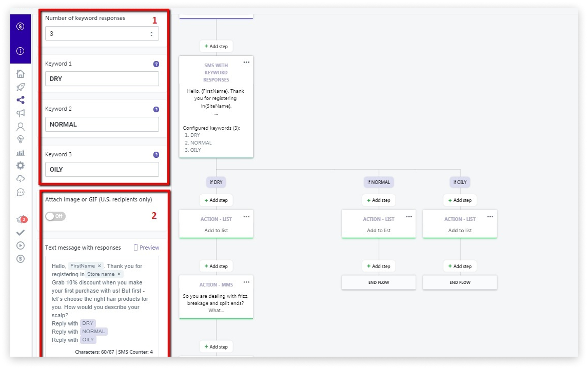Click the dollar sign icon in purple sidebar
The width and height of the screenshot is (588, 369).
(x=20, y=26)
